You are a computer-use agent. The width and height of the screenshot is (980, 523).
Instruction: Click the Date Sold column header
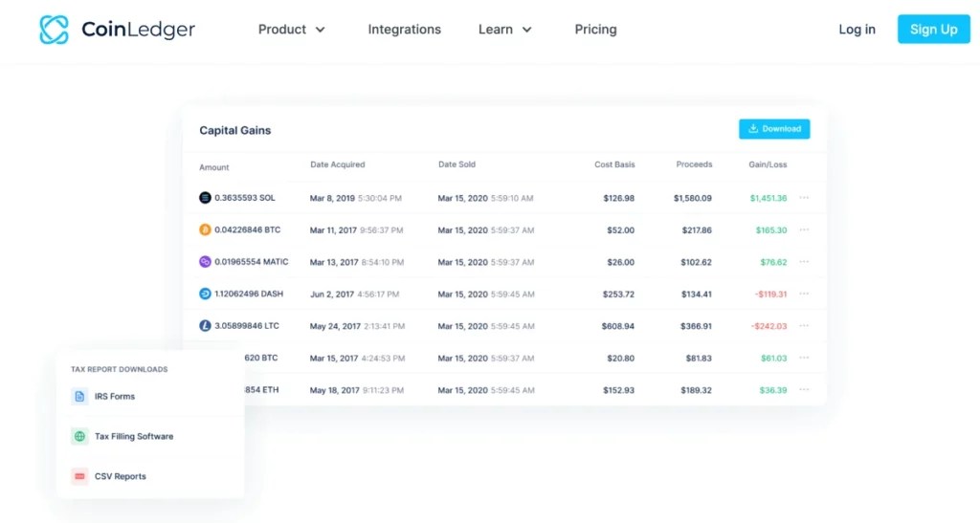tap(457, 164)
